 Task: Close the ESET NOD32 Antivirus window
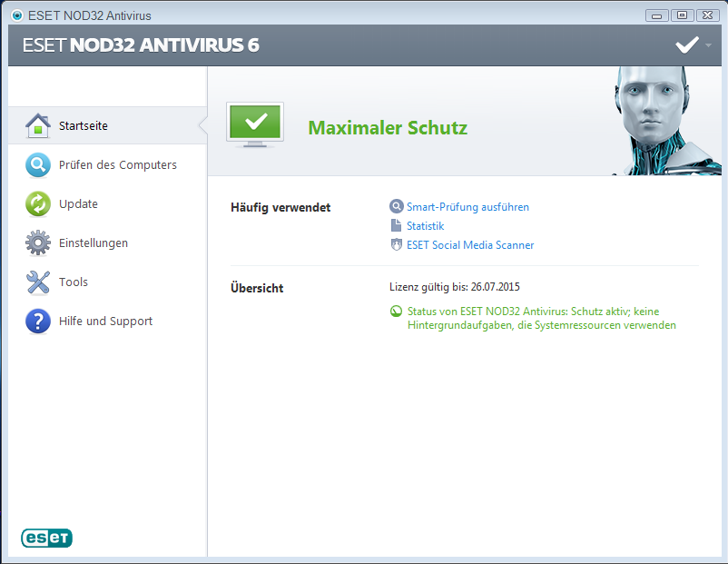(707, 15)
